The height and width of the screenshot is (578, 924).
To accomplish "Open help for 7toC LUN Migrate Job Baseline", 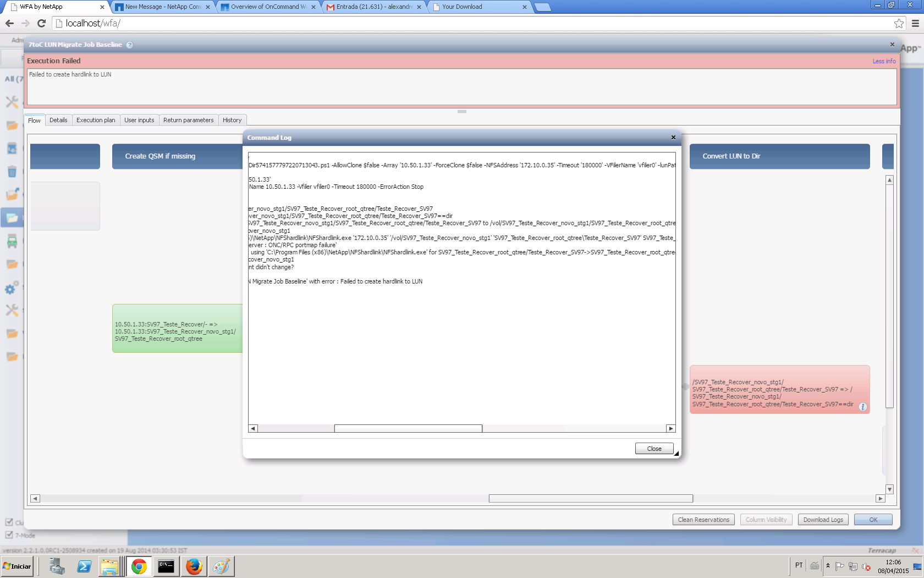I will (x=130, y=45).
